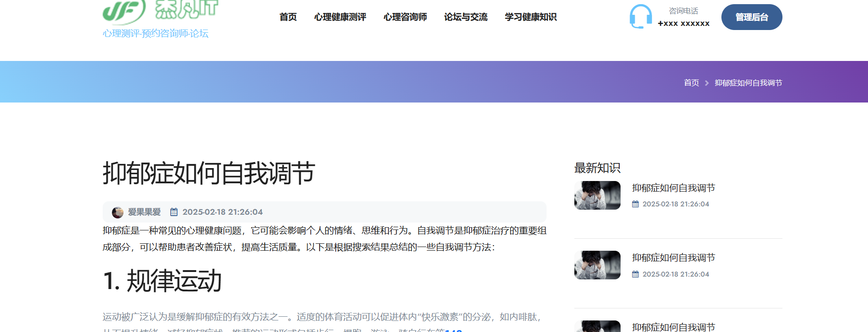The height and width of the screenshot is (332, 868).
Task: Click the date of the first sidebar entry
Action: (676, 204)
